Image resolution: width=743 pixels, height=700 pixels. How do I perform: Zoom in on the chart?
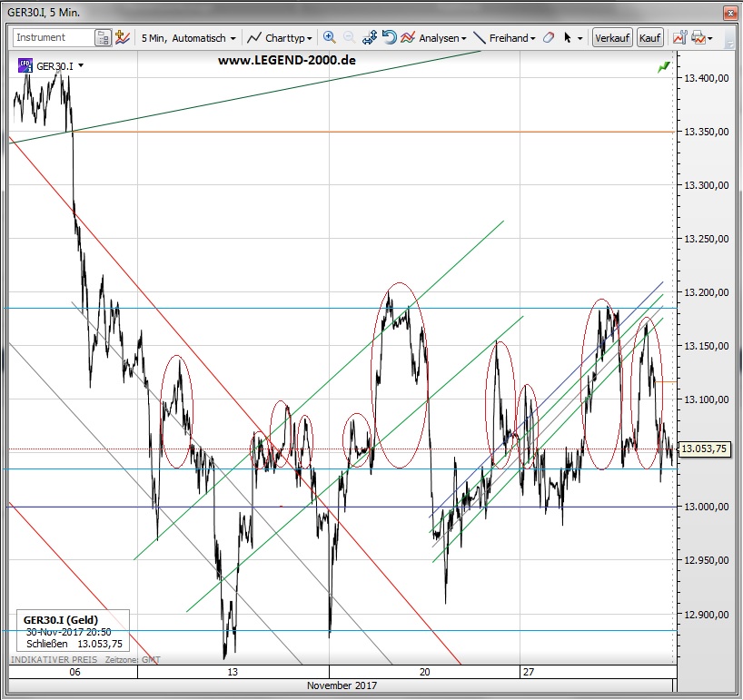(x=329, y=38)
